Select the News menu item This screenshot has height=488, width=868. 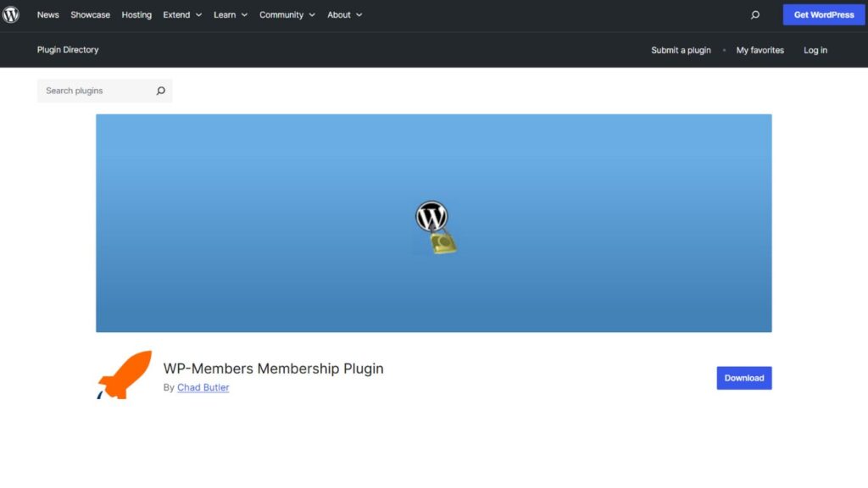(47, 14)
